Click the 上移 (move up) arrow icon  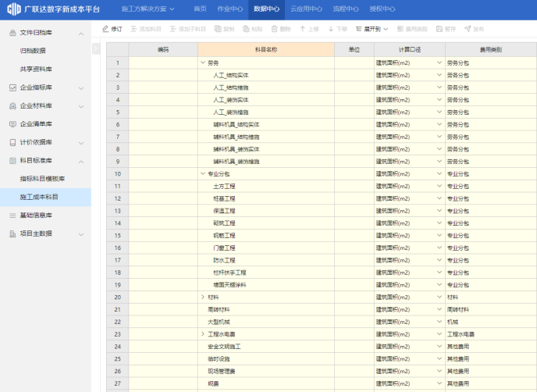pyautogui.click(x=303, y=29)
